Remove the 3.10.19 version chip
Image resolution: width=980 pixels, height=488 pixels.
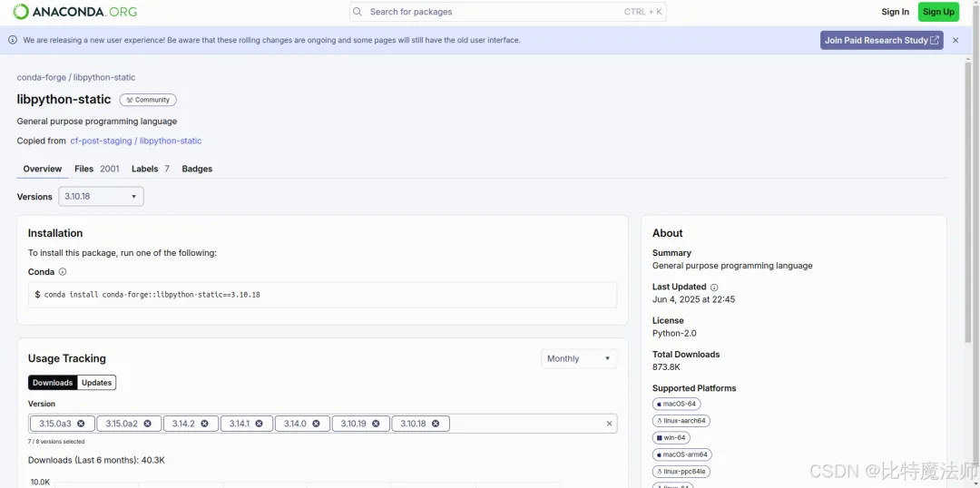point(377,424)
